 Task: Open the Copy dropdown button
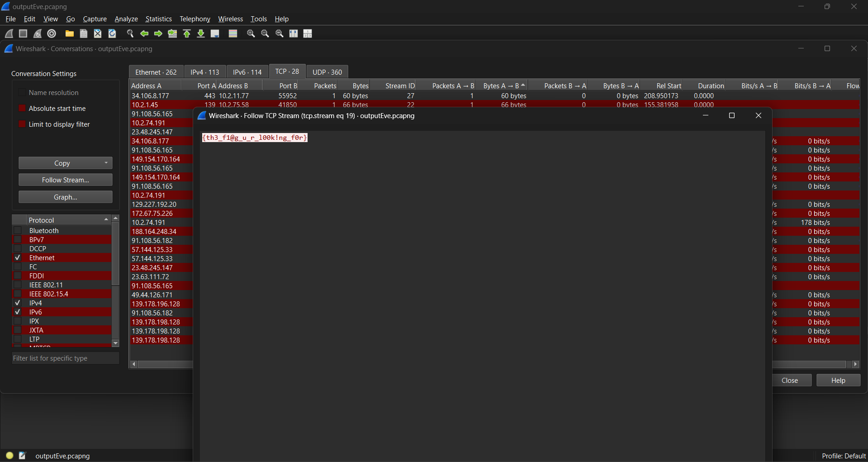coord(66,163)
